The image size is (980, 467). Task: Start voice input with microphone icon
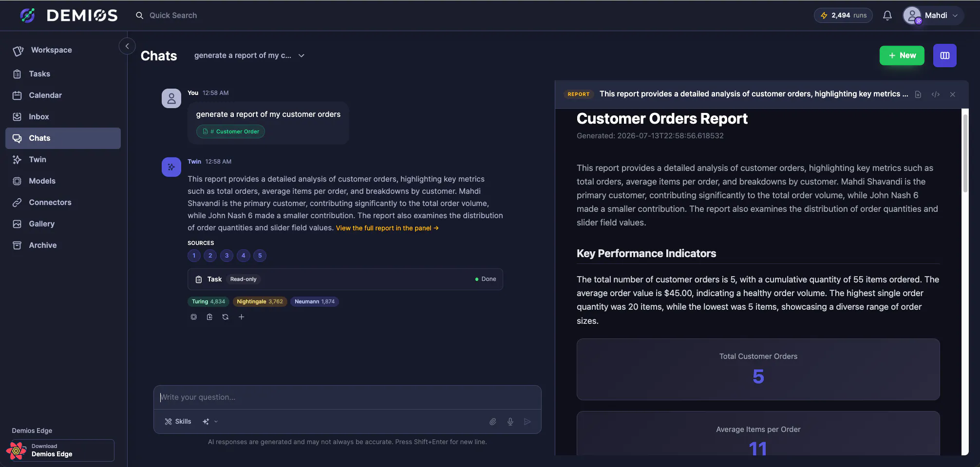coord(510,422)
